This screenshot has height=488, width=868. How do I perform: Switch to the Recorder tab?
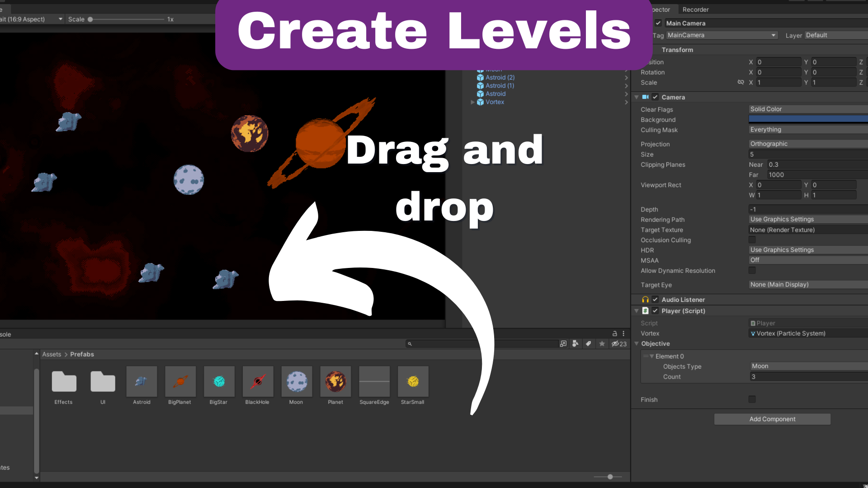click(x=696, y=9)
